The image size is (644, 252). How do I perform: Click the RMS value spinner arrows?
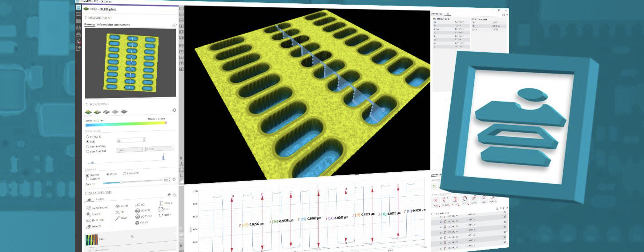point(145,140)
